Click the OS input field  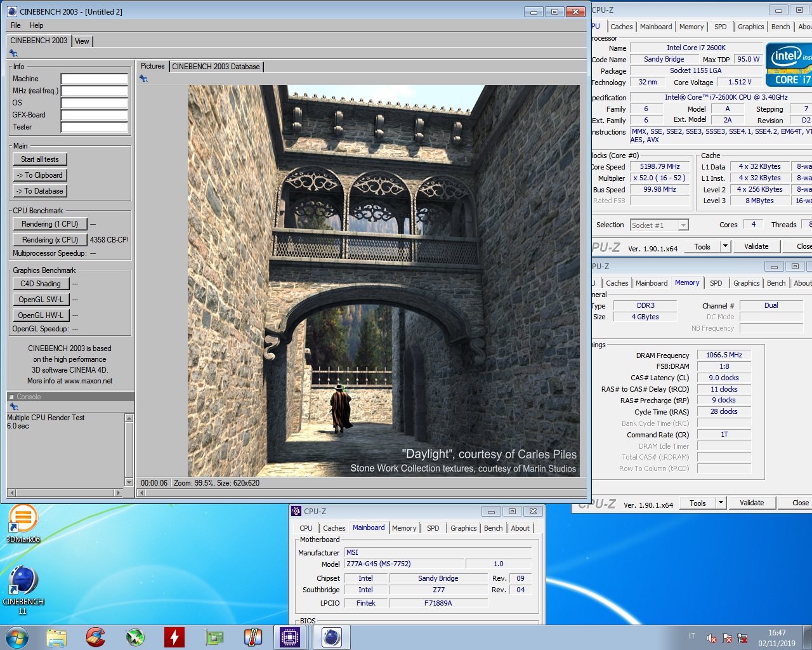pos(95,103)
